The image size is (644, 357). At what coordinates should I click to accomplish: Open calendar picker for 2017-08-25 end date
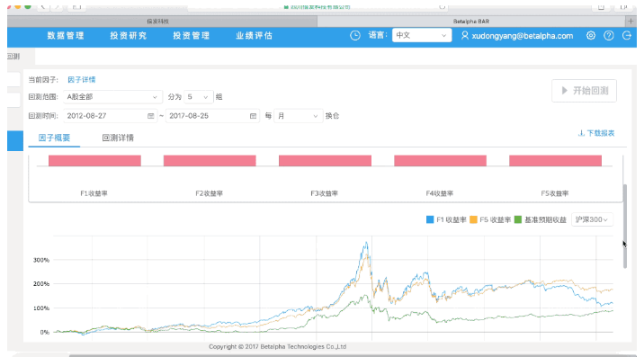tap(253, 116)
